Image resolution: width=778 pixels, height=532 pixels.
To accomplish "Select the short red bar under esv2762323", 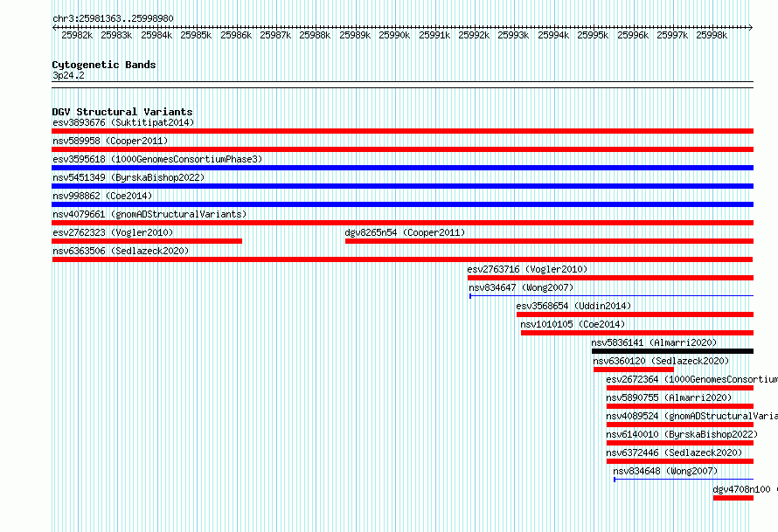I will [147, 241].
